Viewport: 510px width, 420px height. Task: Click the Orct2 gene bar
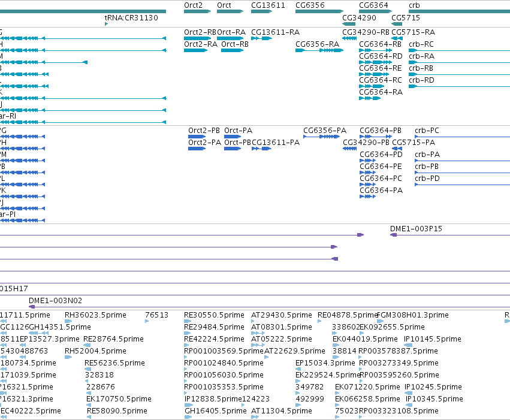click(197, 11)
